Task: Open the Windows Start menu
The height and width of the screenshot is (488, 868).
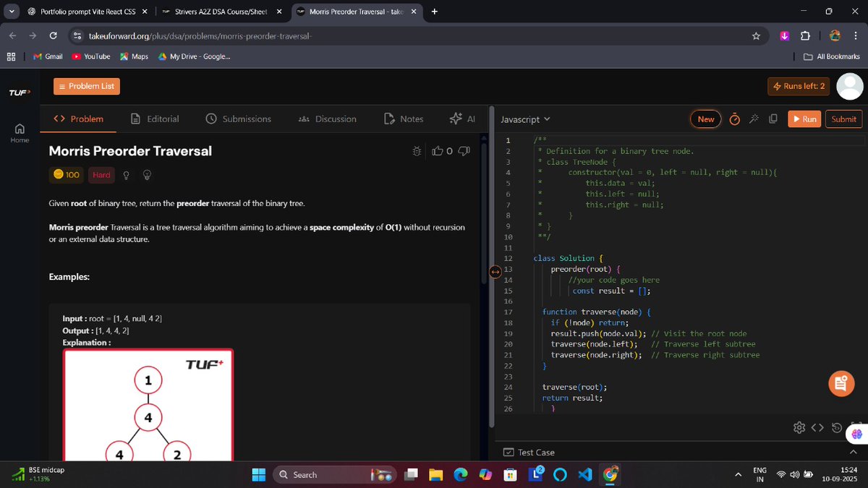Action: (x=259, y=474)
